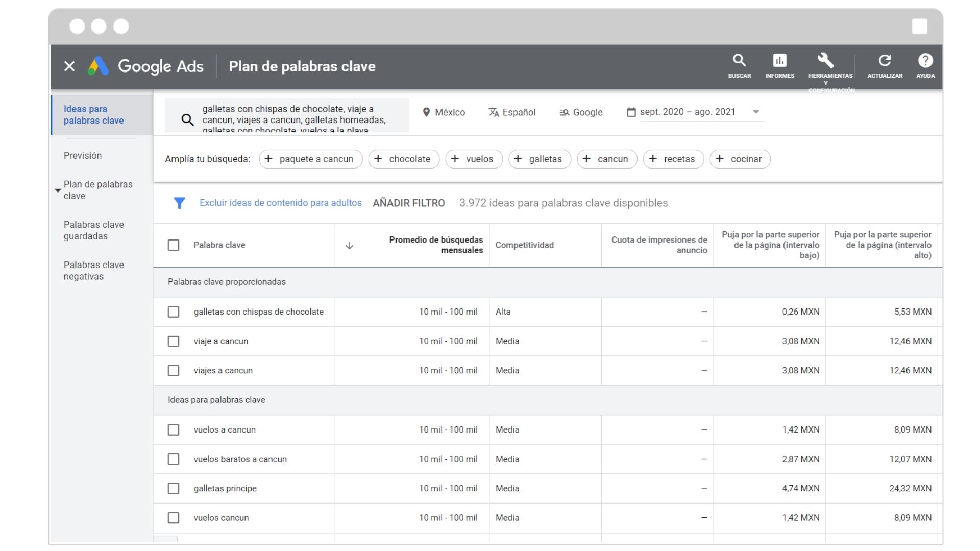
Task: Select the 'galletas principe' checkbox
Action: pos(174,489)
